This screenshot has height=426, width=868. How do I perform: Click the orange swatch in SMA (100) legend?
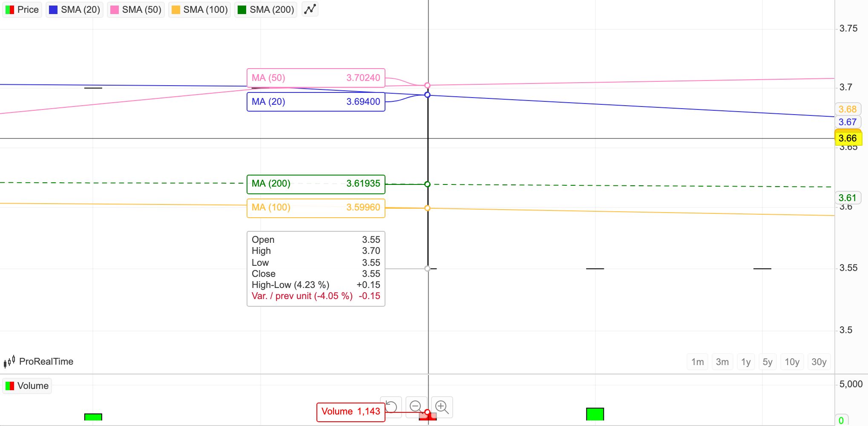tap(176, 10)
